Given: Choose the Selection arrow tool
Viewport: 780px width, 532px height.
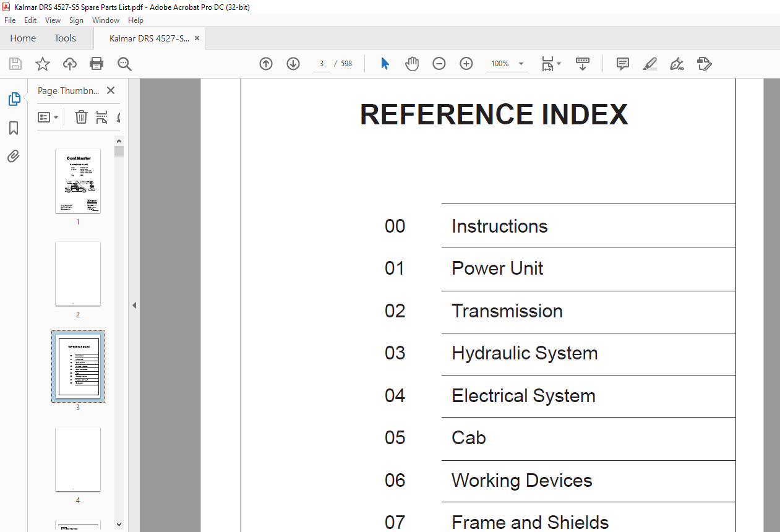Looking at the screenshot, I should click(385, 64).
